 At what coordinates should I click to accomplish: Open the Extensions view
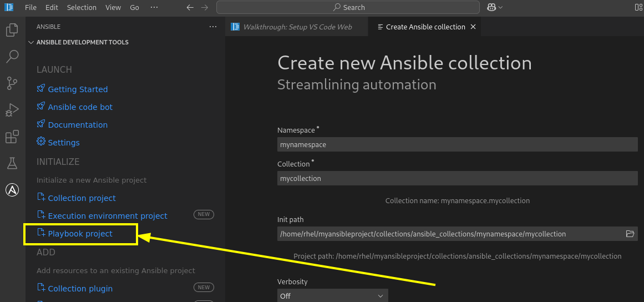tap(12, 137)
